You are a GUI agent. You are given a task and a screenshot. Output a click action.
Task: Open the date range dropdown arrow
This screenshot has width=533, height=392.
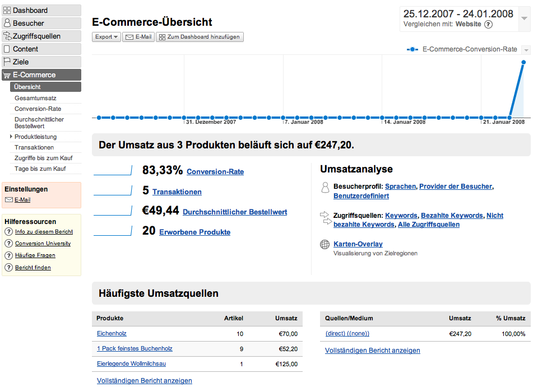pyautogui.click(x=524, y=18)
